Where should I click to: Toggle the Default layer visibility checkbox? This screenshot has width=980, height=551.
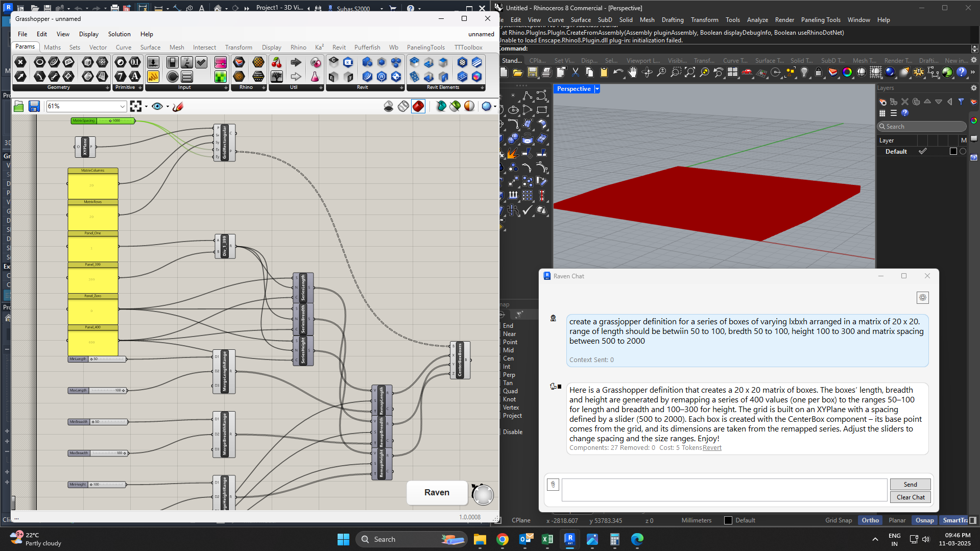(x=923, y=151)
